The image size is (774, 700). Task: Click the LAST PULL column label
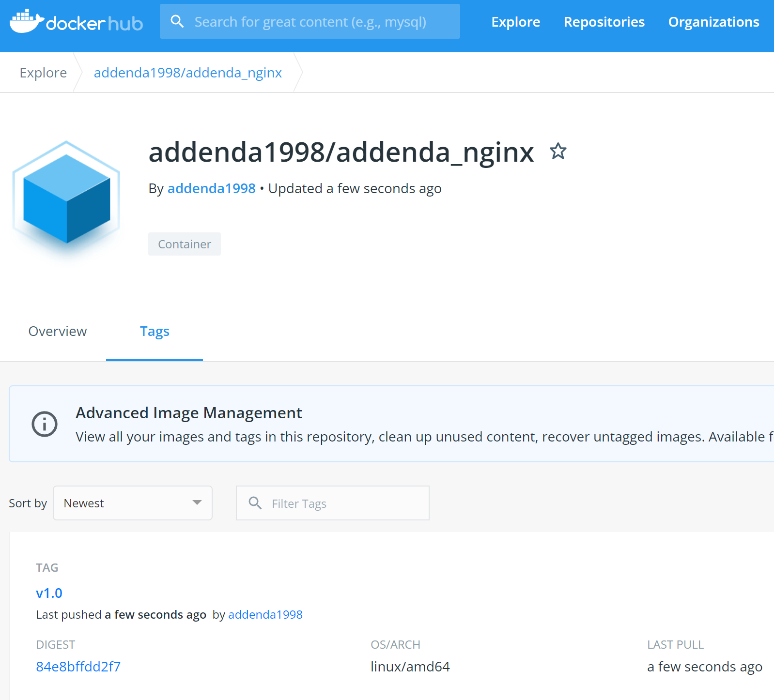tap(675, 645)
